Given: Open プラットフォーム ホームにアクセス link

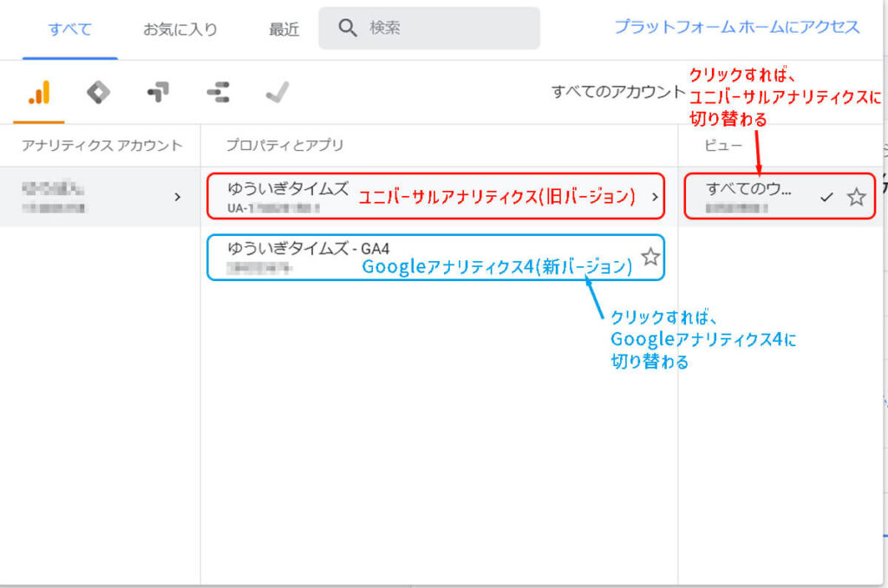Looking at the screenshot, I should click(737, 27).
